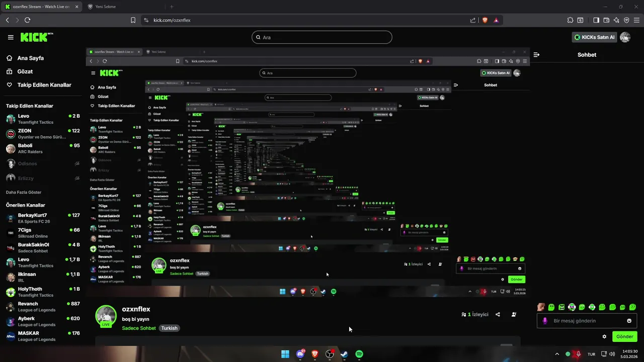This screenshot has height=362, width=644.
Task: Open HolyThoth Teamfight Tactics channel
Action: coord(43,292)
